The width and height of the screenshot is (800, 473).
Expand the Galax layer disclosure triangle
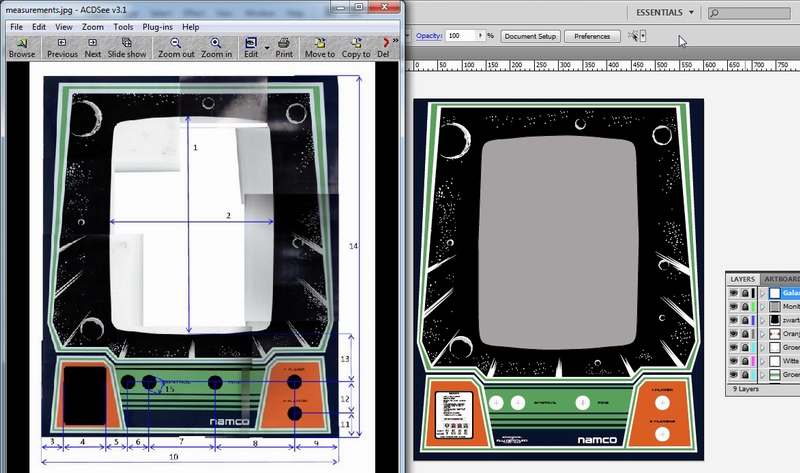click(763, 293)
